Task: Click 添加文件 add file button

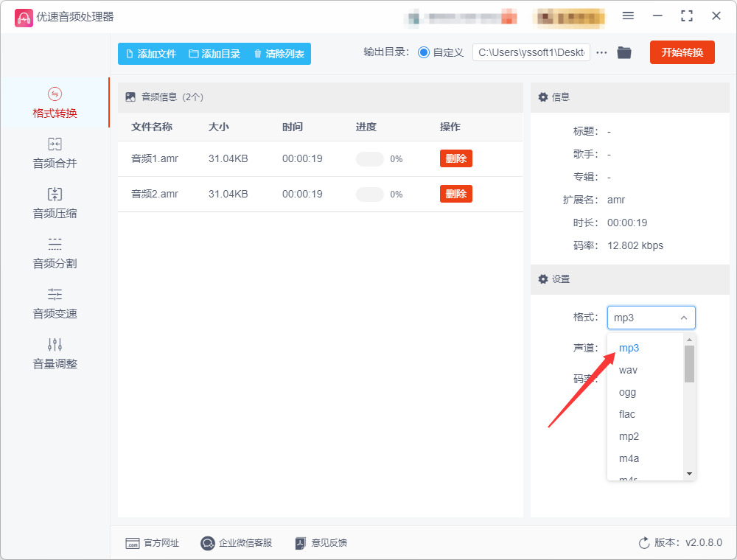Action: 151,54
